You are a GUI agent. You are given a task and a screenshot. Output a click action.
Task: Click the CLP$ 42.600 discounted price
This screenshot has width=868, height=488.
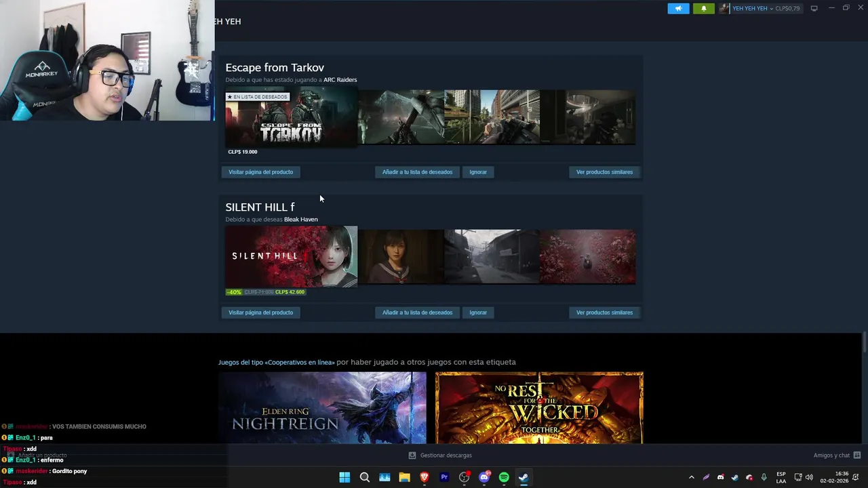[290, 292]
